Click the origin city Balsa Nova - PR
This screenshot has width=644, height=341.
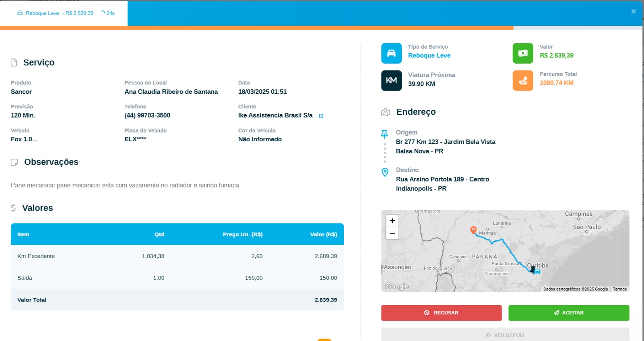pos(419,151)
